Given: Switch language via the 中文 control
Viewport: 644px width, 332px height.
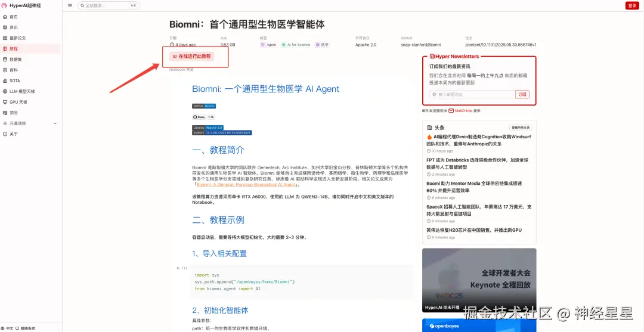Looking at the screenshot, I should [x=7, y=328].
